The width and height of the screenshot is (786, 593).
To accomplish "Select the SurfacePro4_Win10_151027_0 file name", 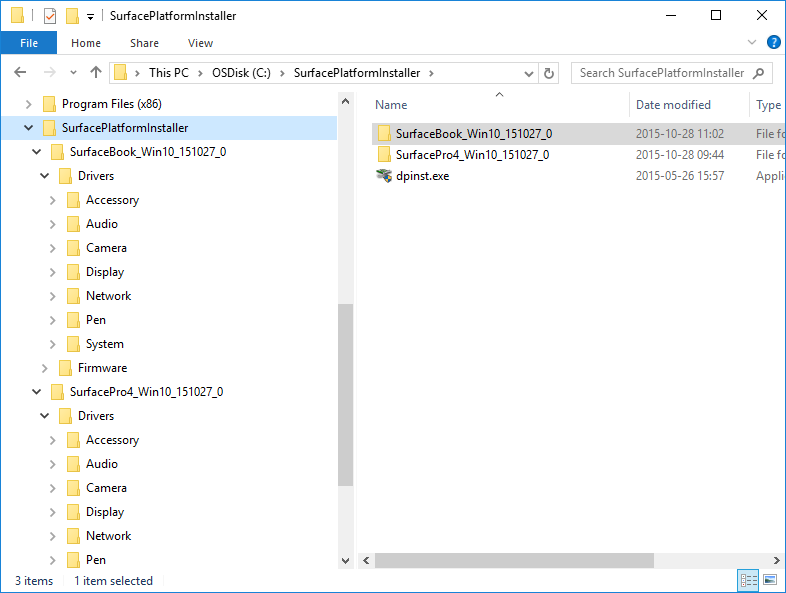I will [472, 154].
